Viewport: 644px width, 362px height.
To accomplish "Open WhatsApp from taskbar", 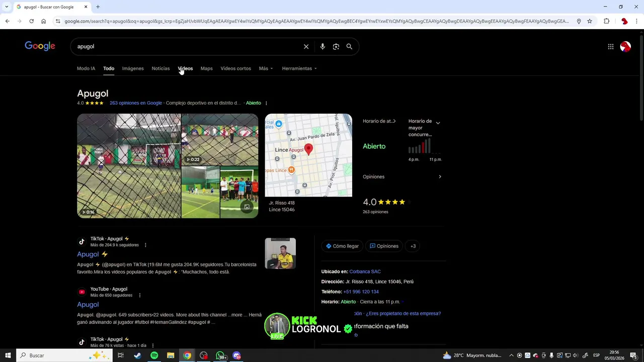I will (x=220, y=355).
